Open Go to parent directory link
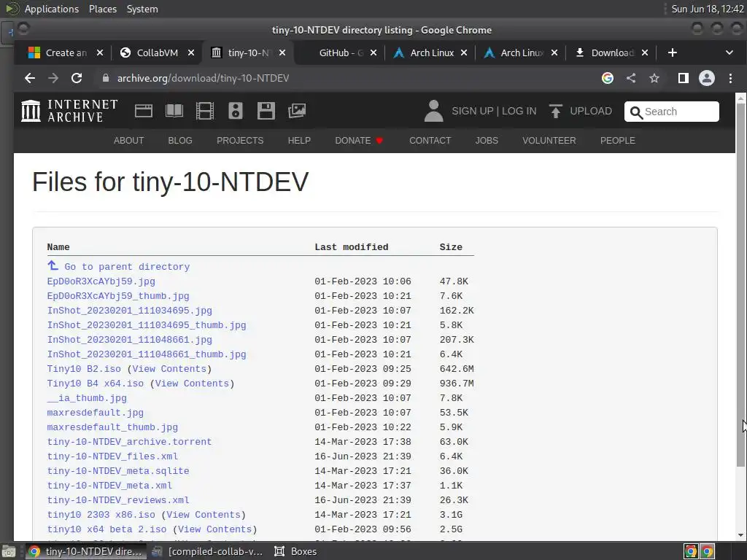This screenshot has width=747, height=560. (x=127, y=267)
